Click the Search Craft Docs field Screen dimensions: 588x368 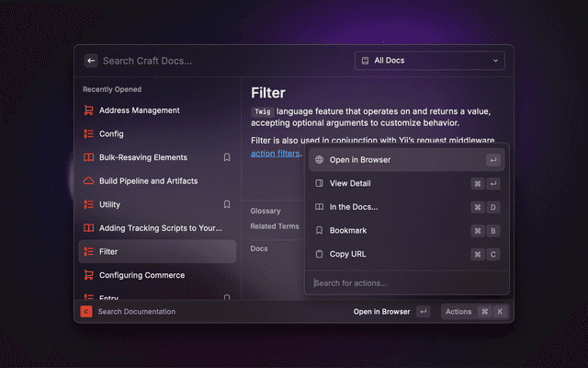(220, 61)
